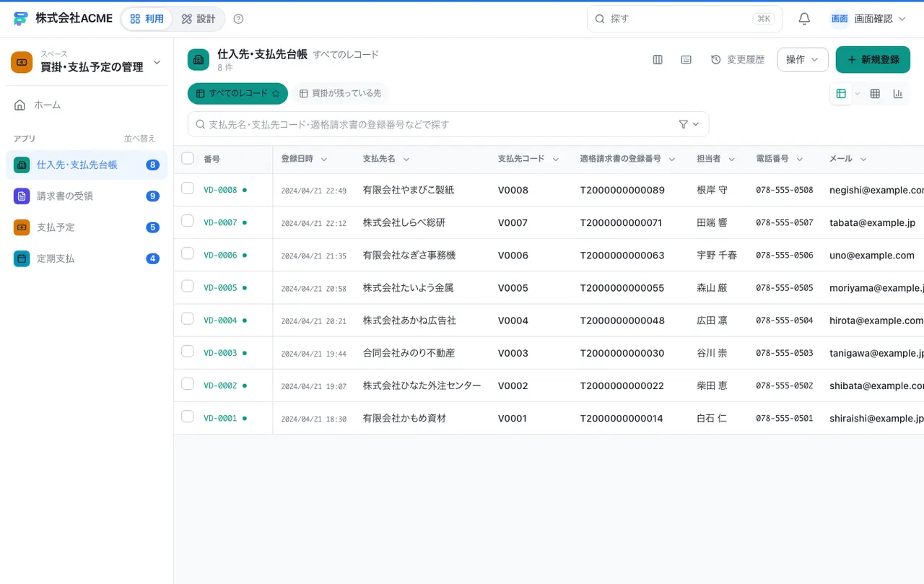Check the VD-0008 row checkbox

[x=188, y=188]
